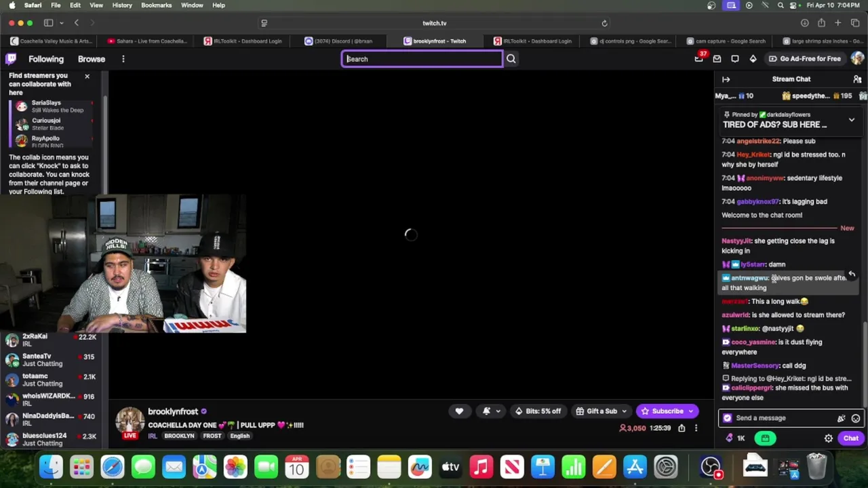Click the purple Chat send button
The height and width of the screenshot is (488, 868).
(x=850, y=439)
